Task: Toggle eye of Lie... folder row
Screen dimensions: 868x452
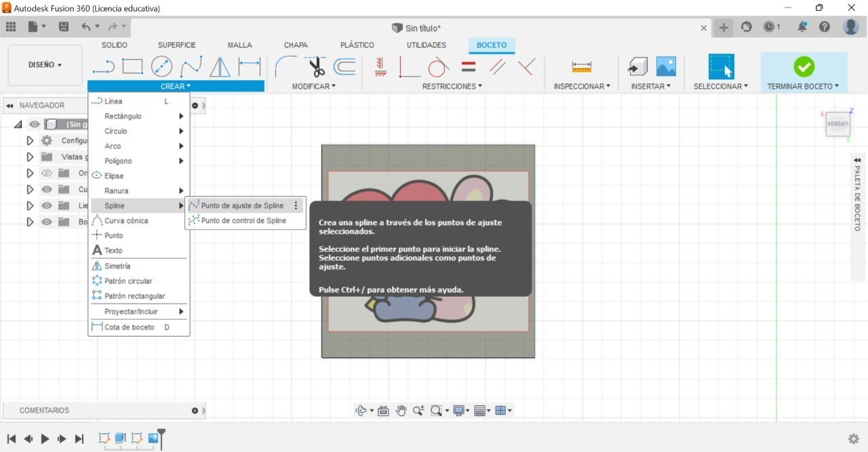Action: click(46, 205)
